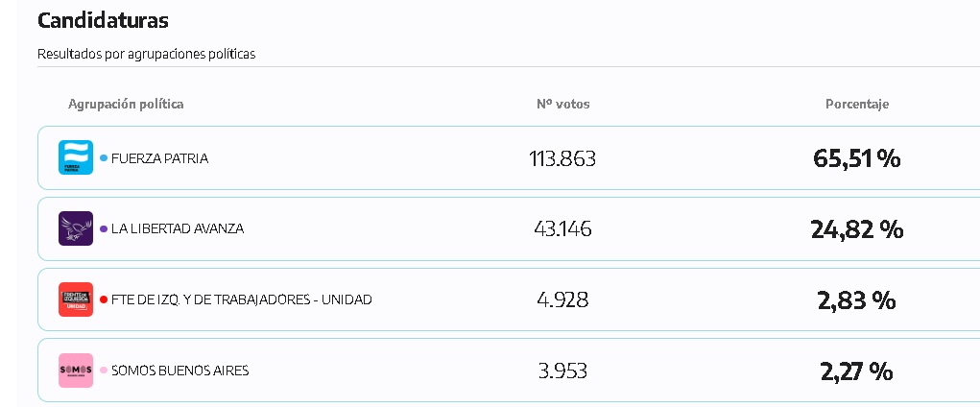Select the LA LIBERTAD AVANZA party name
980x407 pixels.
click(x=178, y=228)
